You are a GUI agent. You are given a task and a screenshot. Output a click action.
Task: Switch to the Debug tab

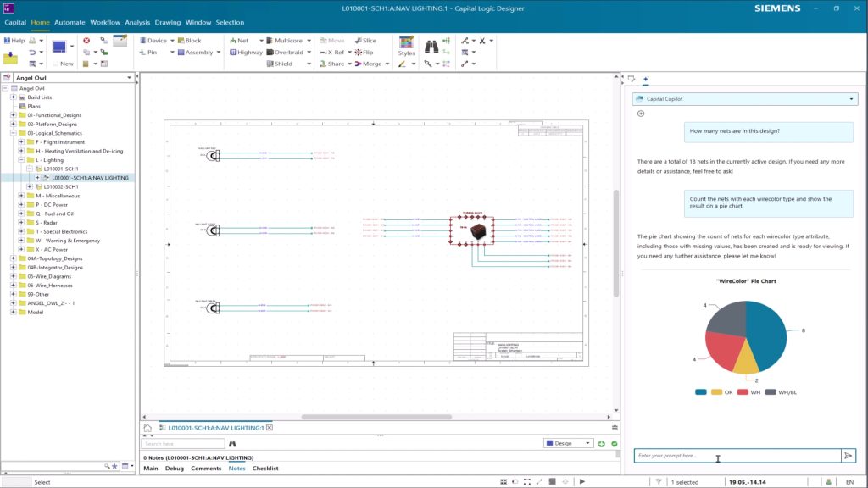click(175, 469)
